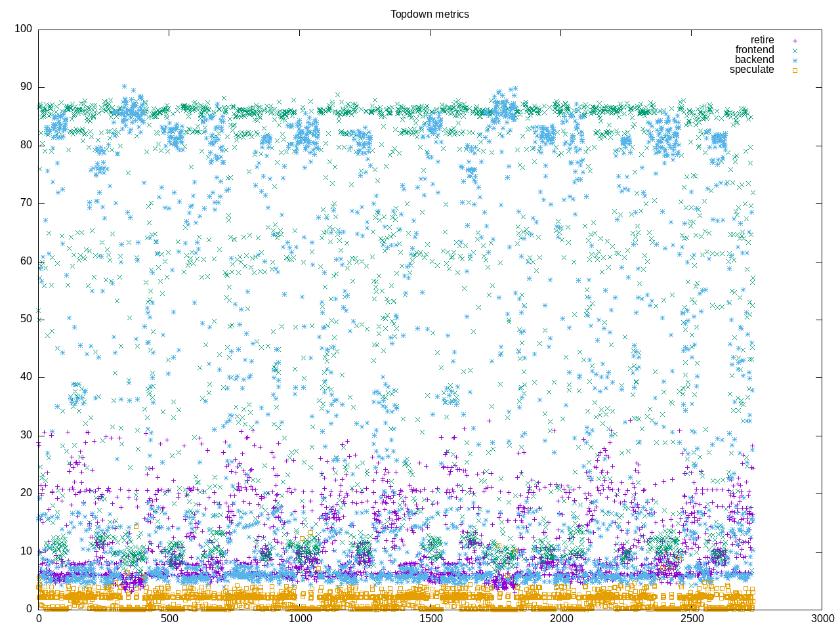The image size is (840, 630).
Task: Select the 'frontend' legend label
Action: pyautogui.click(x=754, y=50)
